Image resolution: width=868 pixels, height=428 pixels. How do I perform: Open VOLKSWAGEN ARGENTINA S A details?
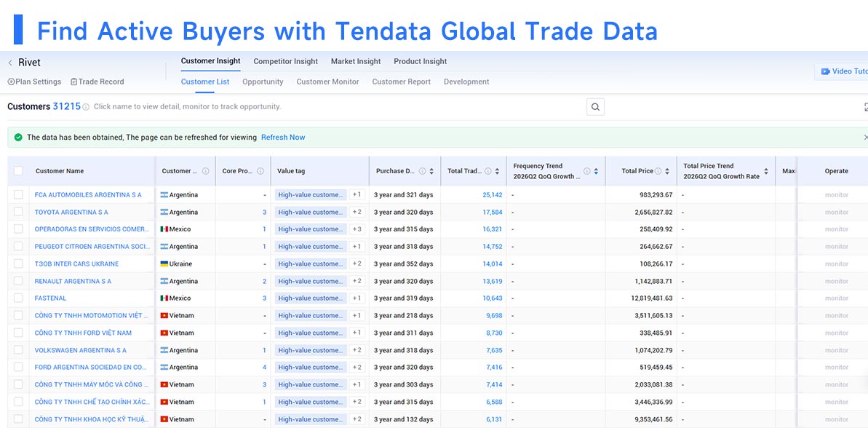pos(80,350)
